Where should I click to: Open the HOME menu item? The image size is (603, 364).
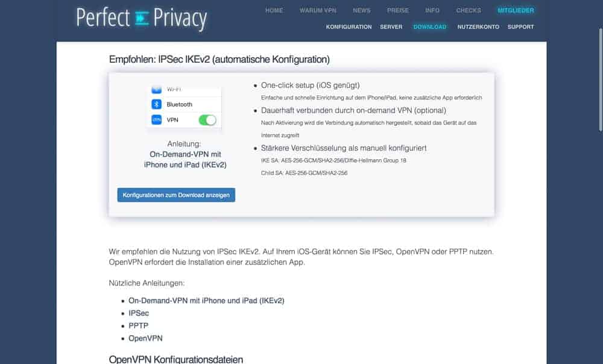(x=274, y=10)
